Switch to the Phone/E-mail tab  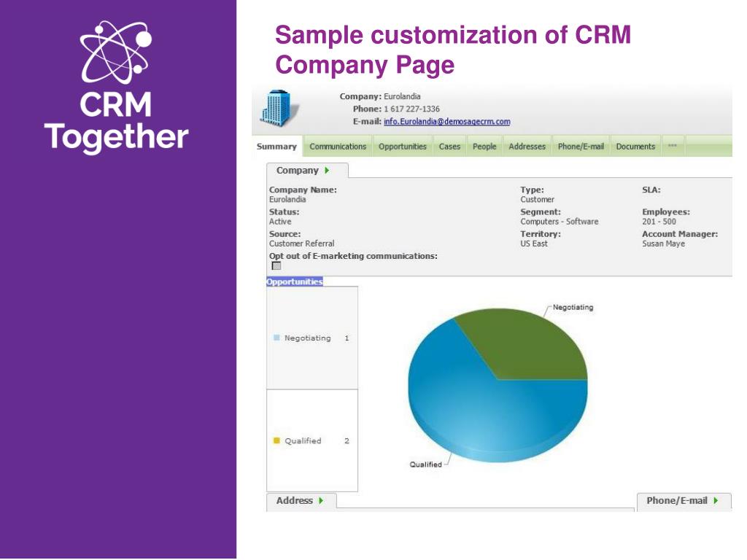click(581, 146)
